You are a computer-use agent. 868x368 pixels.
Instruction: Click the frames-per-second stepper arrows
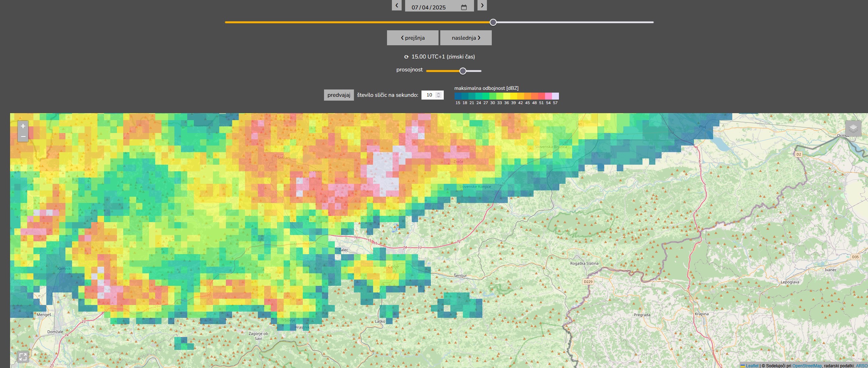[439, 95]
